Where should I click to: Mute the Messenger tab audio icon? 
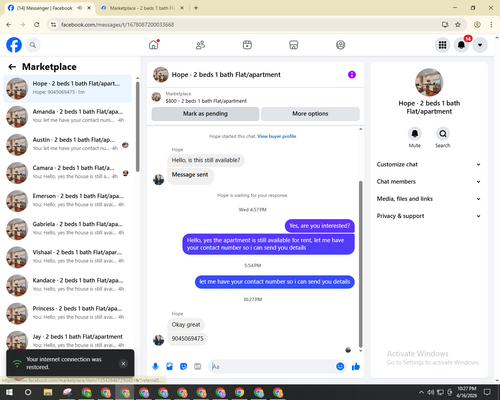pyautogui.click(x=80, y=8)
